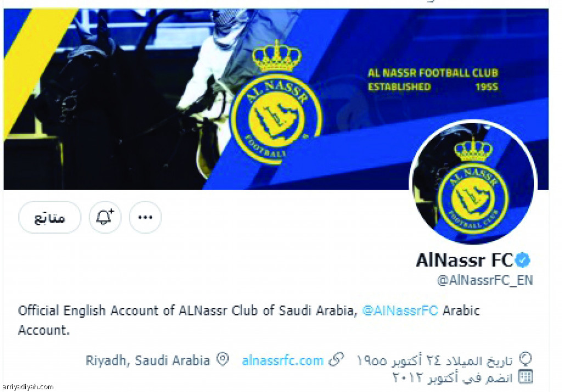Screen dimensions: 562x392
Task: Click the Al Nassr crest in banner
Action: (276, 103)
